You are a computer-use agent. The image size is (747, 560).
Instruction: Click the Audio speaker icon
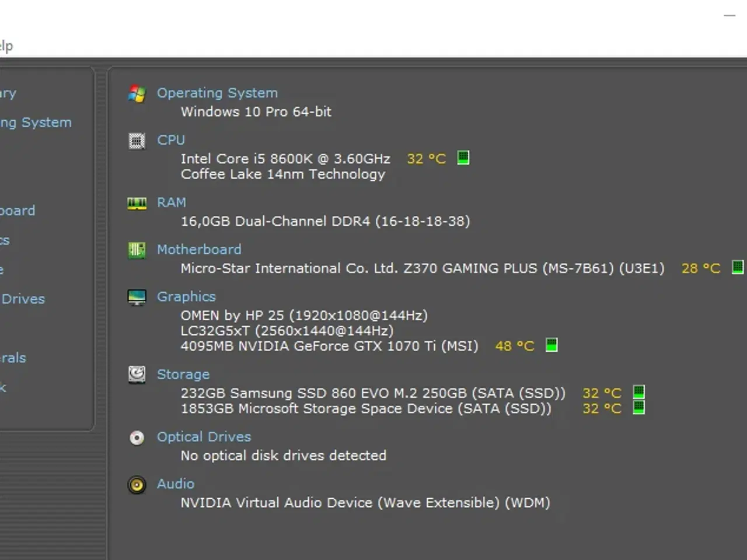[x=137, y=485]
